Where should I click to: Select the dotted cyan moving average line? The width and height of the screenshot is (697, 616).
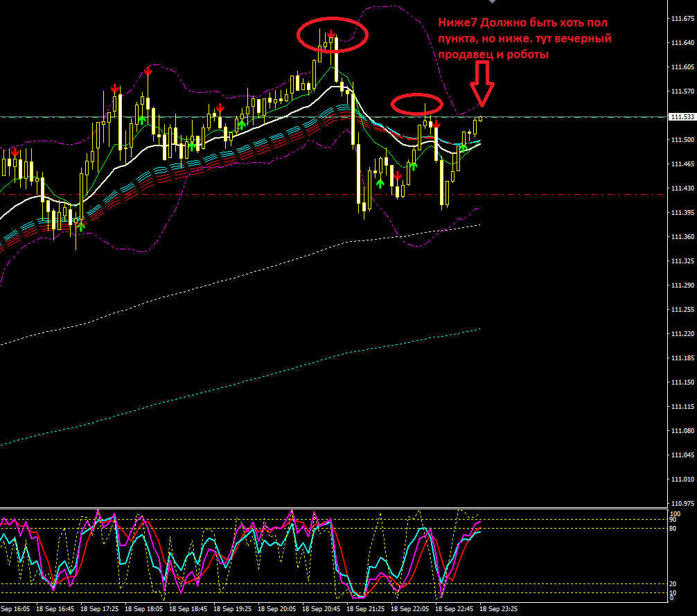tap(240, 383)
